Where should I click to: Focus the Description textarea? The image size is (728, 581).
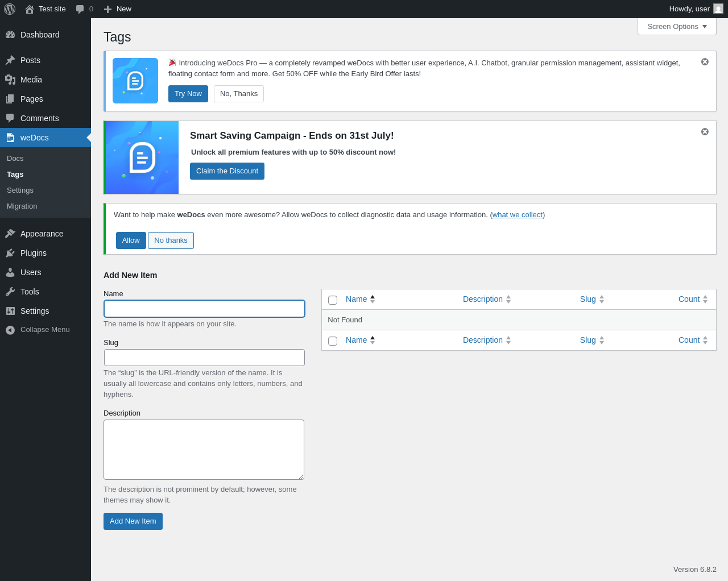(204, 450)
